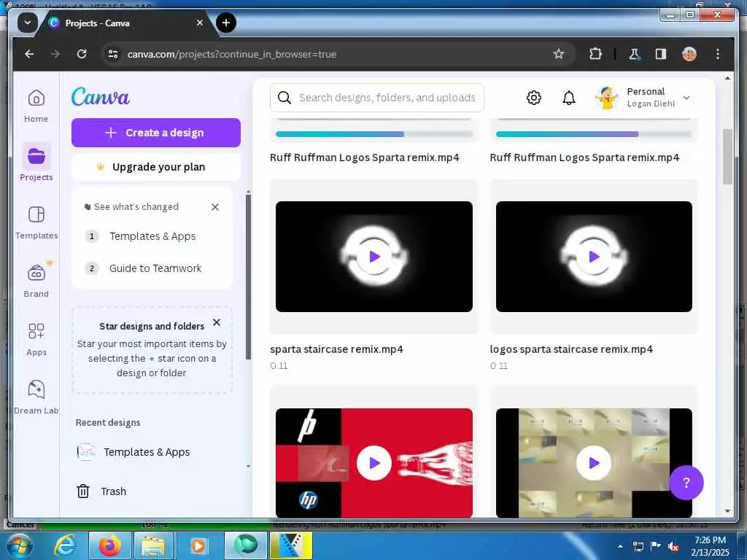Open Windows Explorer from the taskbar

[153, 545]
